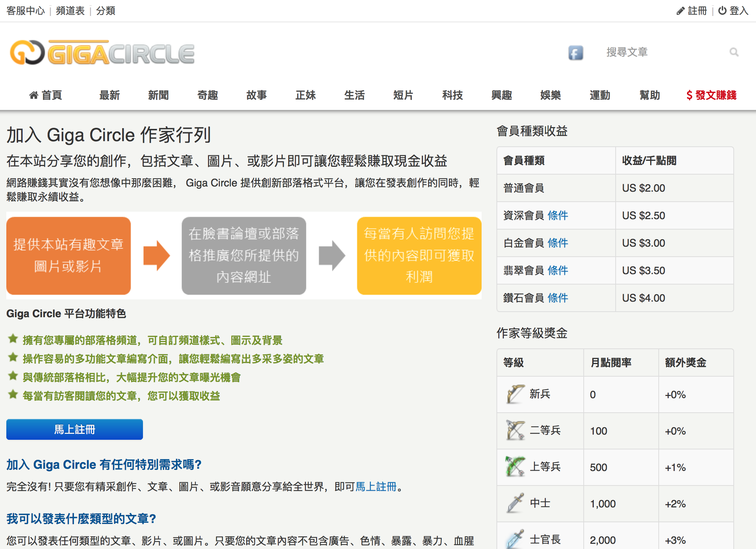756x549 pixels.
Task: Click the 新兵 rank bow icon
Action: [515, 394]
